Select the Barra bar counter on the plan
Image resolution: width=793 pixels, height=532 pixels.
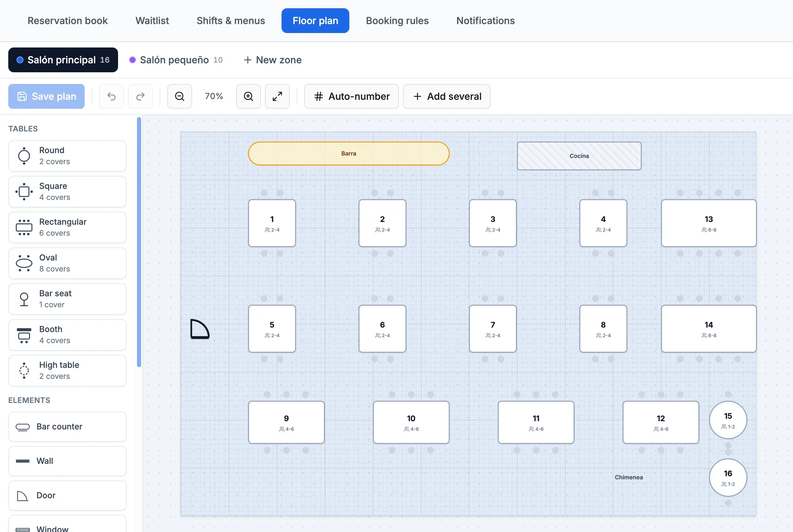click(349, 153)
